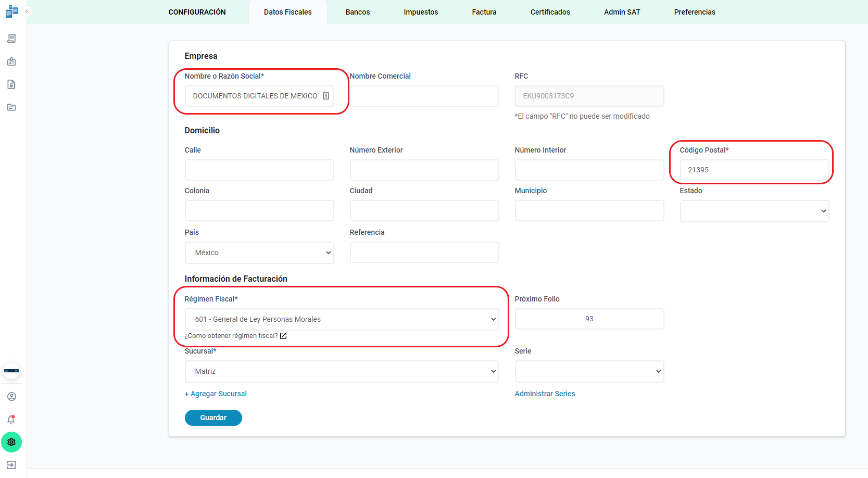Switch to the Factura tab
Screen dimensions: 868x478
pyautogui.click(x=484, y=12)
